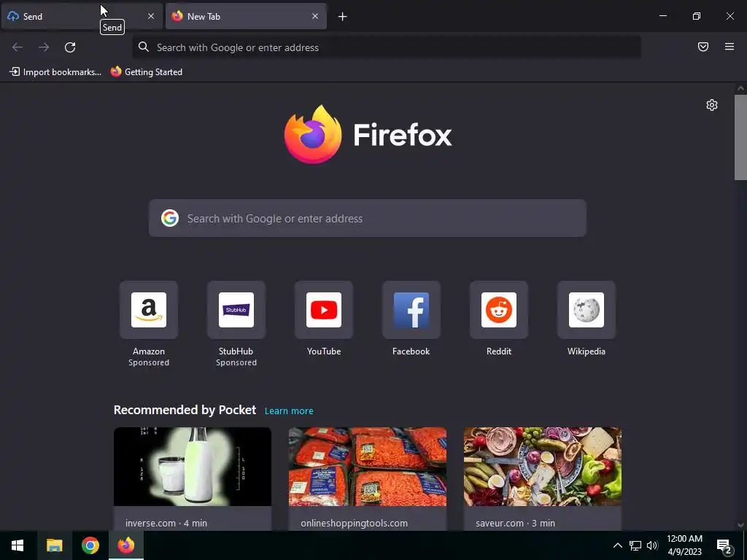Image resolution: width=747 pixels, height=560 pixels.
Task: Click the Amazon Sponsored label
Action: [x=149, y=362]
